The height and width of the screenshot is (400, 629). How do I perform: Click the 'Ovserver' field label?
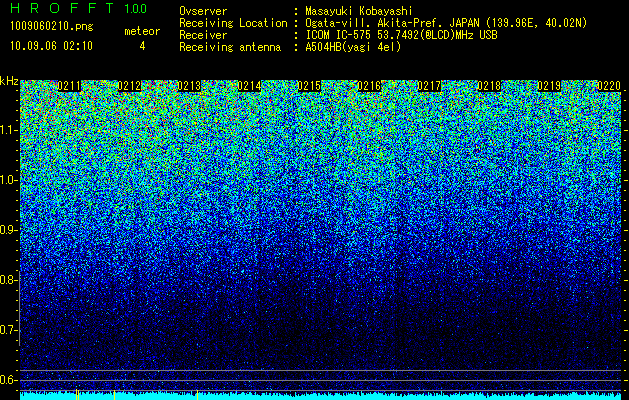[x=203, y=11]
